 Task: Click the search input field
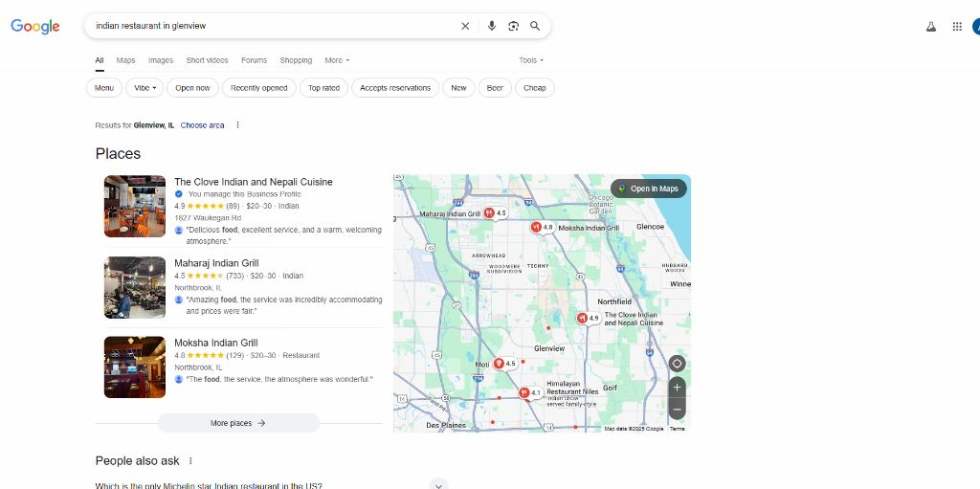pyautogui.click(x=275, y=26)
